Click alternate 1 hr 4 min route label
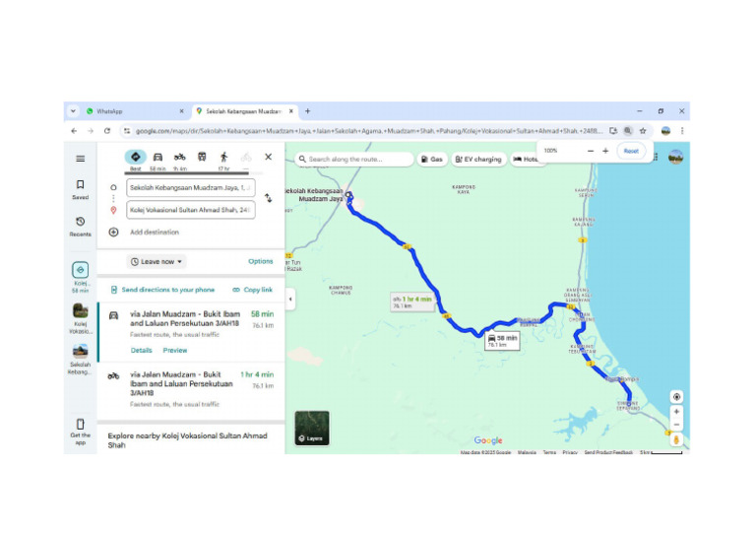Screen dimensions: 756x535 point(412,302)
